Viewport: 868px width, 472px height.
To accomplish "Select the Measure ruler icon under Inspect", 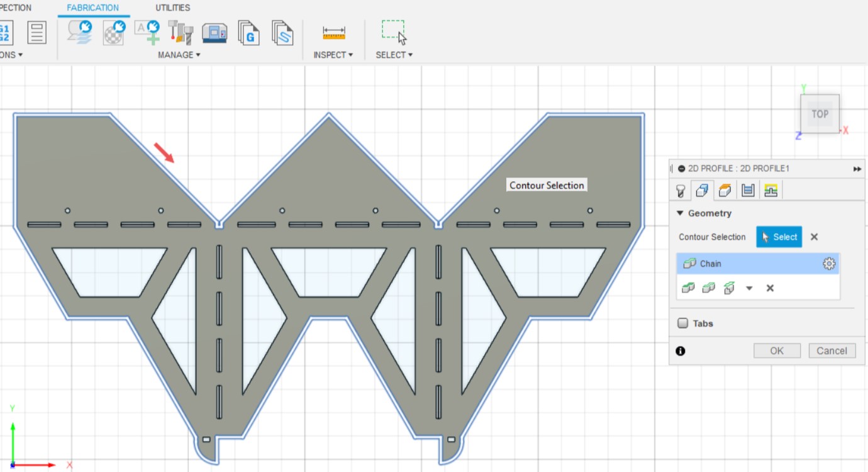I will click(333, 32).
